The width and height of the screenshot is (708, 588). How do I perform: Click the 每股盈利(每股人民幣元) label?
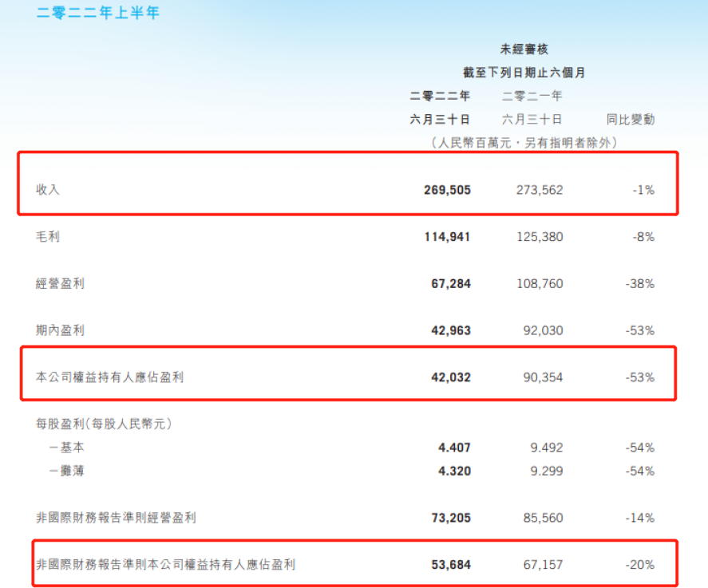point(104,424)
